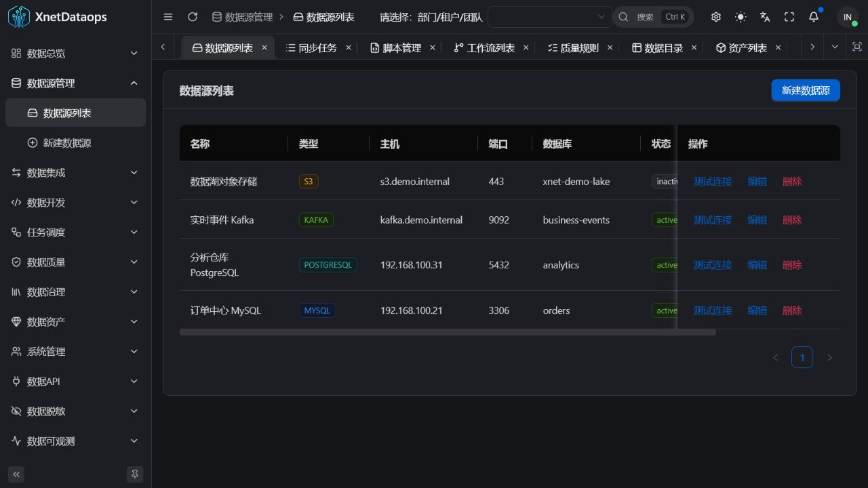This screenshot has height=488, width=868.
Task: Expand the 数据总览 sidebar menu
Action: (75, 54)
